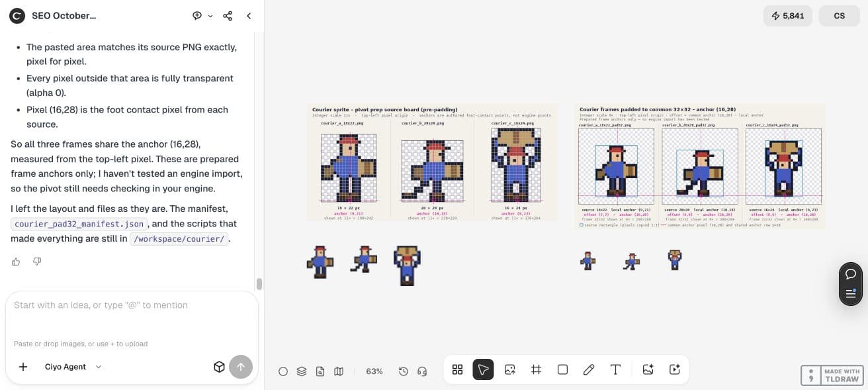The width and height of the screenshot is (868, 390).
Task: Click the share icon
Action: (x=228, y=15)
